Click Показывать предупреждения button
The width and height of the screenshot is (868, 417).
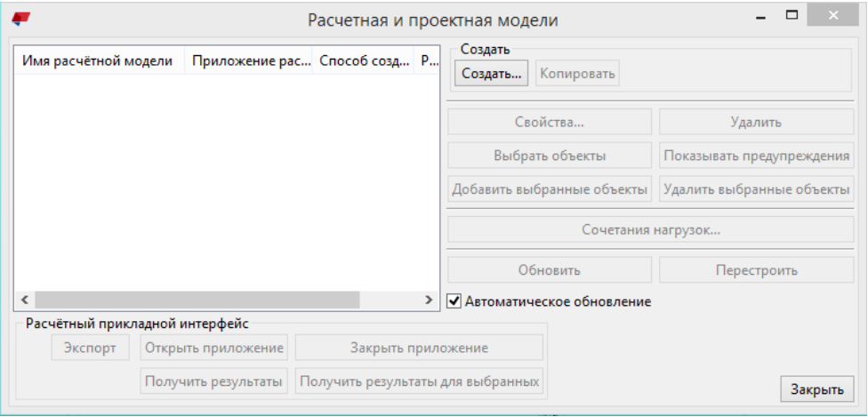point(756,156)
